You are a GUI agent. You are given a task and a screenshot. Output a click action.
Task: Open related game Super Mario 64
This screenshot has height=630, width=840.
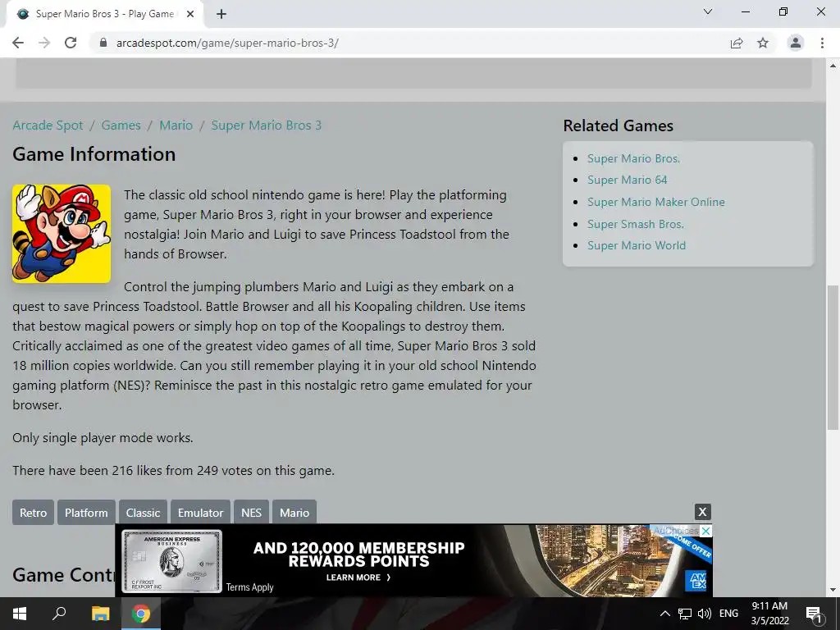pyautogui.click(x=628, y=180)
